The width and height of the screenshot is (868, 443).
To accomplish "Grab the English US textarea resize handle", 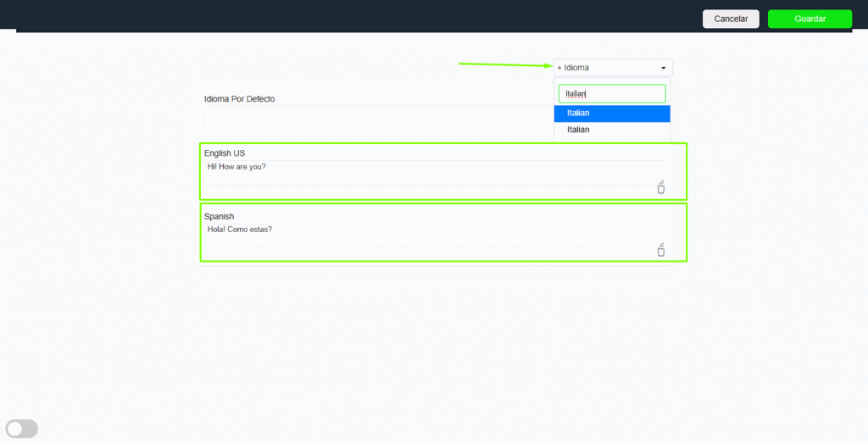I will (661, 181).
